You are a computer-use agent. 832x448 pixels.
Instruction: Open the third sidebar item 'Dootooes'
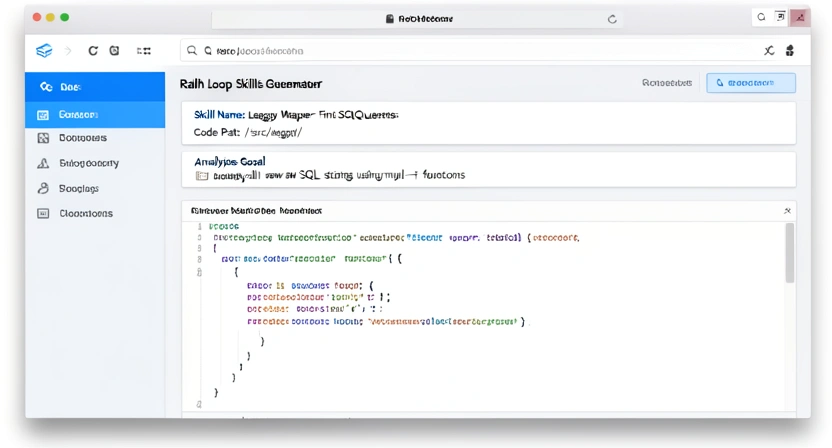point(95,138)
